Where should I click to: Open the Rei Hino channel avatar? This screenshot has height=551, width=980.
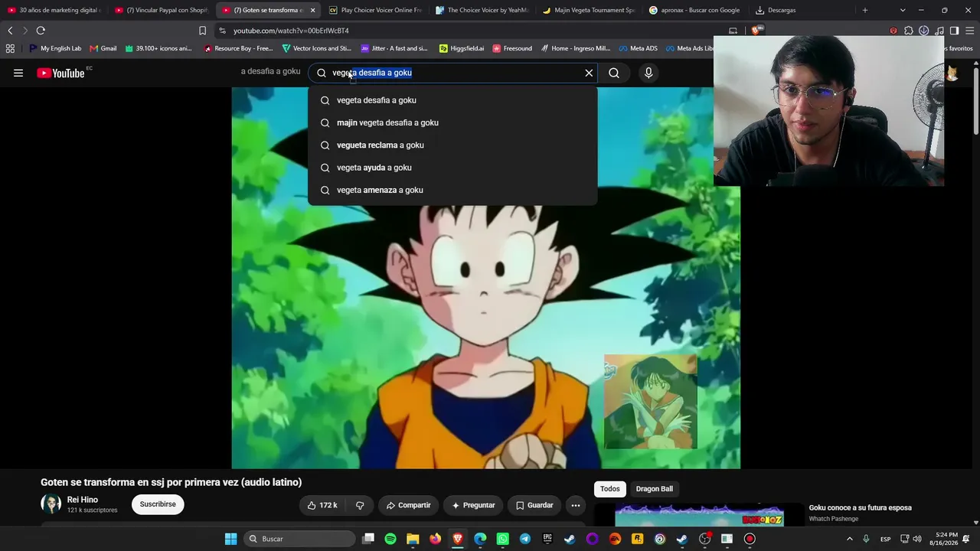coord(51,504)
